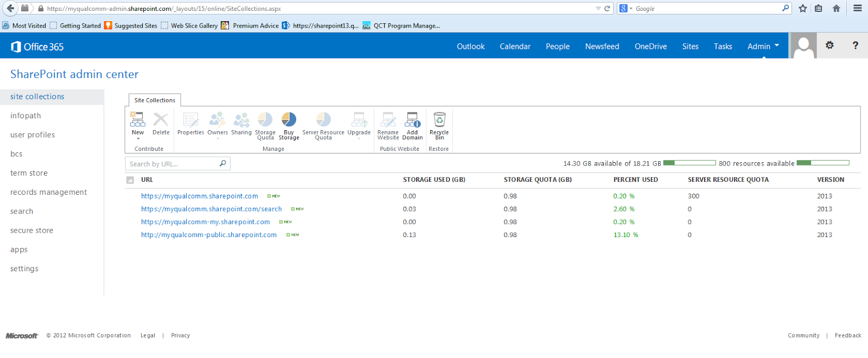868x358 pixels.
Task: Open the myqualcomm-my.sharepoint.com site link
Action: [206, 222]
